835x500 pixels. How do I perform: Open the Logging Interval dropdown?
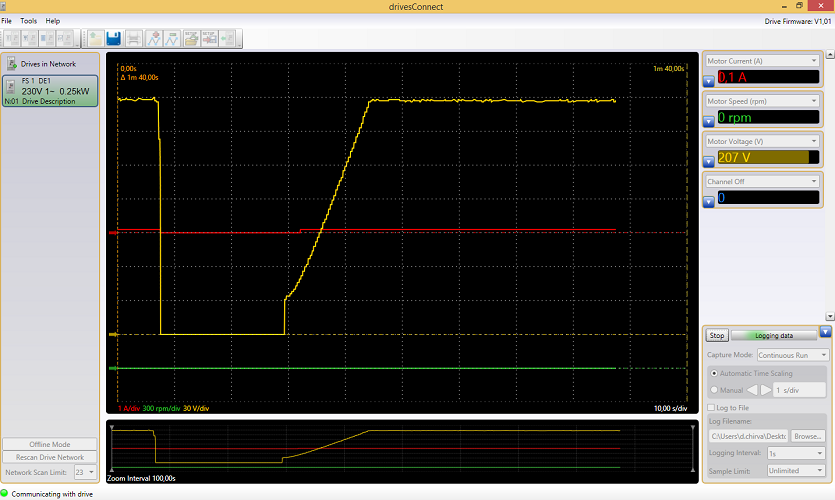(796, 453)
